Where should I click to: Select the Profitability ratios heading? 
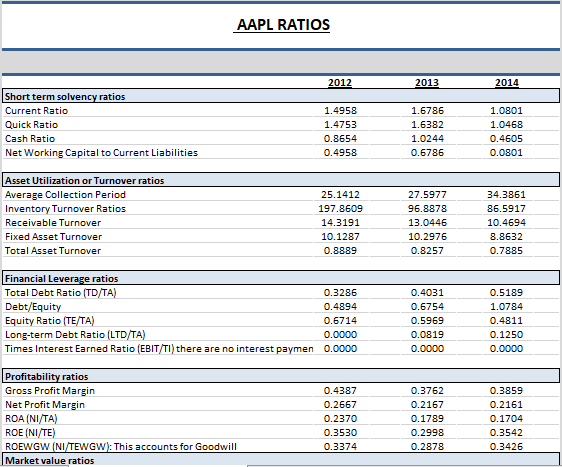coord(47,377)
